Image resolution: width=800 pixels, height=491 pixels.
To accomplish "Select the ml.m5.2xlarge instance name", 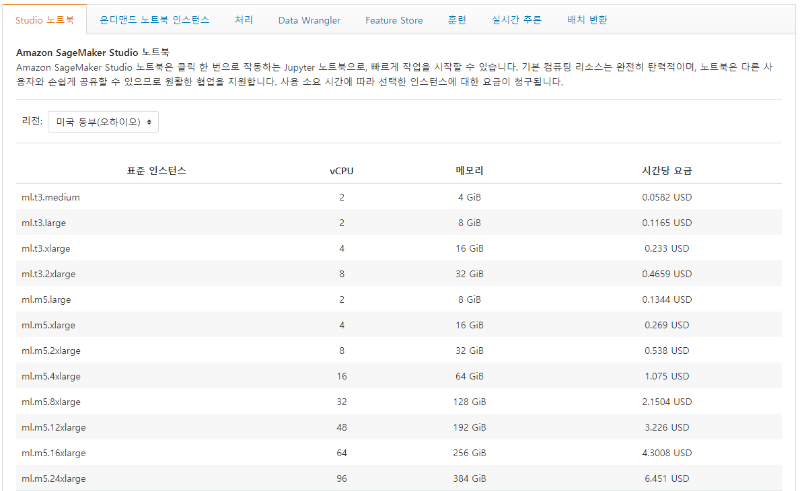I will coord(51,351).
